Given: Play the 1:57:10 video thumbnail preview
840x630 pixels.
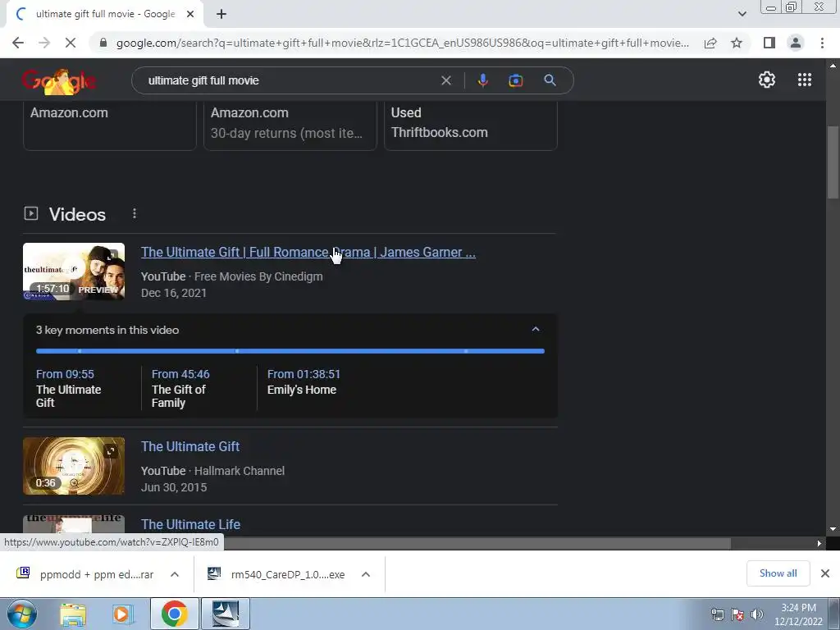Looking at the screenshot, I should pyautogui.click(x=74, y=272).
